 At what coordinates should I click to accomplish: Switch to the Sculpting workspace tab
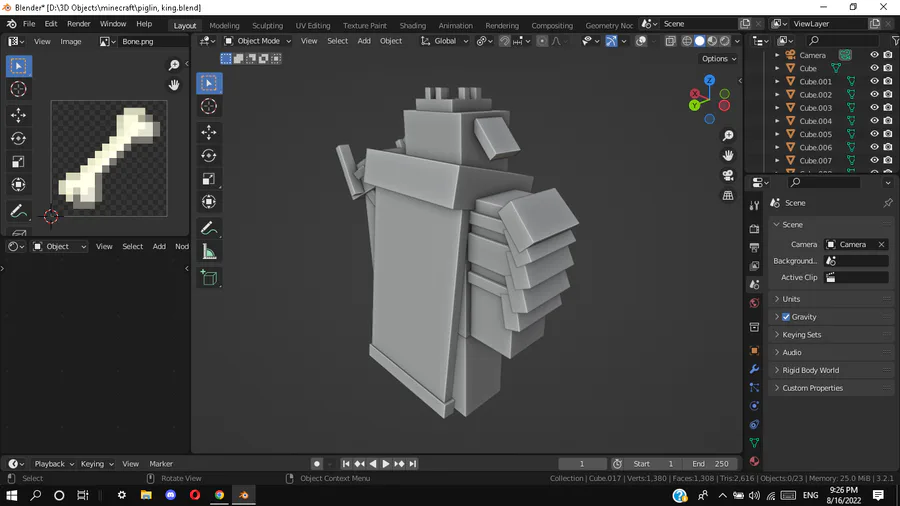point(267,25)
